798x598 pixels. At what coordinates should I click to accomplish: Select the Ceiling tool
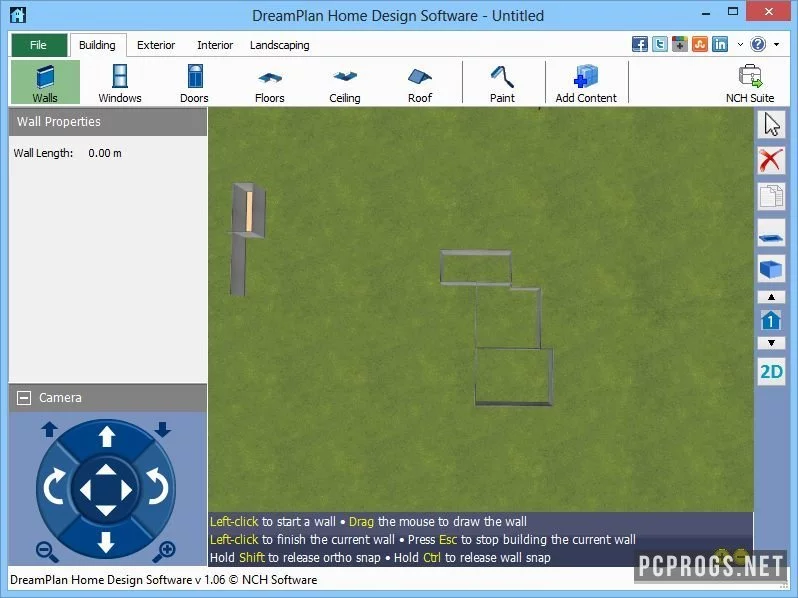coord(345,82)
